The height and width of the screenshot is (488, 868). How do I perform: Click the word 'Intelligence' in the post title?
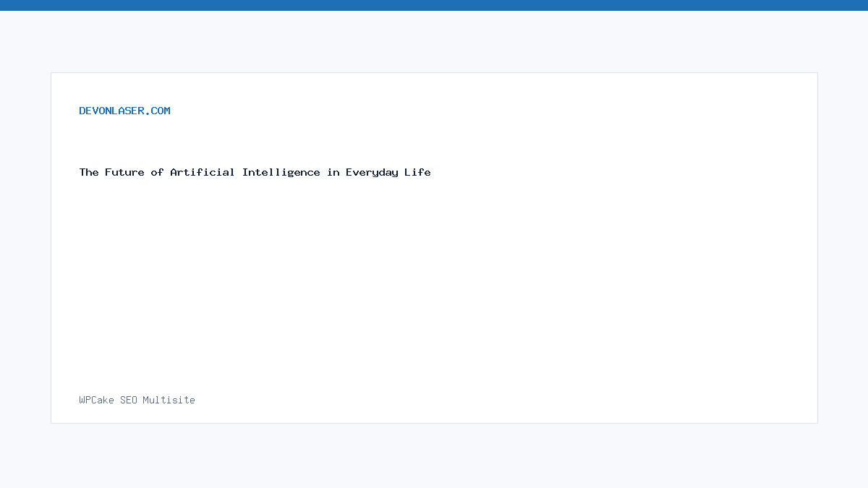coord(281,172)
